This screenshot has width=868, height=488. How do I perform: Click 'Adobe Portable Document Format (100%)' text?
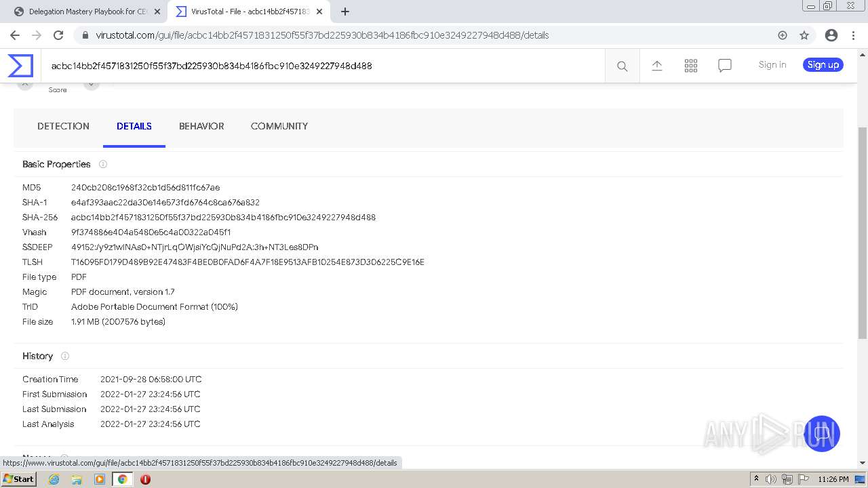tap(155, 307)
